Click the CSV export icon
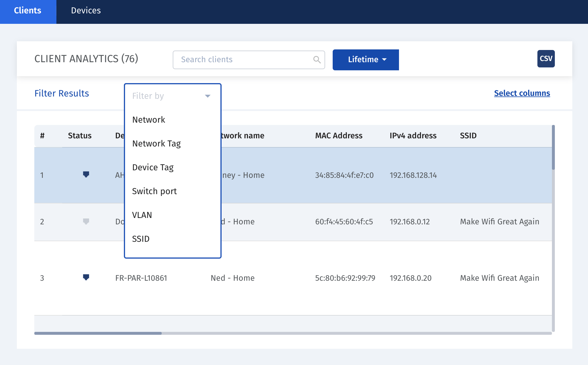 546,58
